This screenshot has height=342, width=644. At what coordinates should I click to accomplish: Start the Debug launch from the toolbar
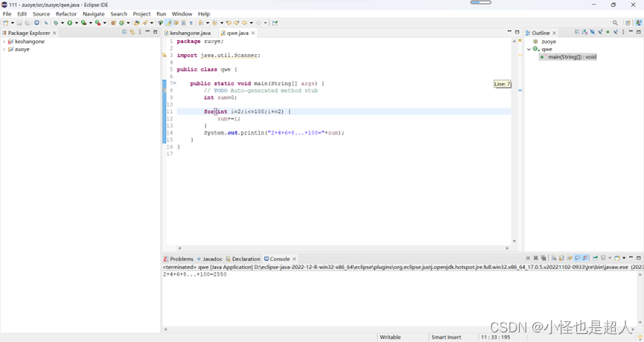click(55, 23)
